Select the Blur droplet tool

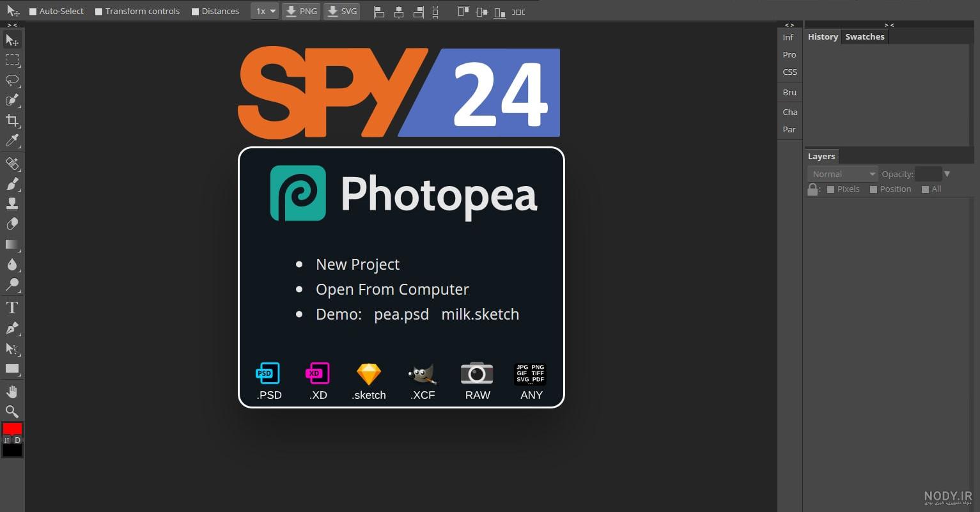pos(12,265)
